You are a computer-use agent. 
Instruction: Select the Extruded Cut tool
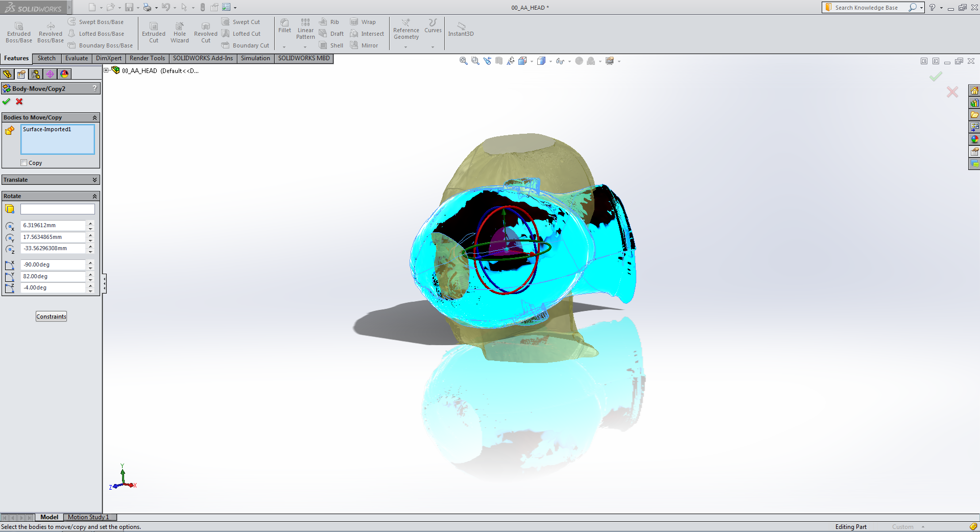tap(154, 33)
